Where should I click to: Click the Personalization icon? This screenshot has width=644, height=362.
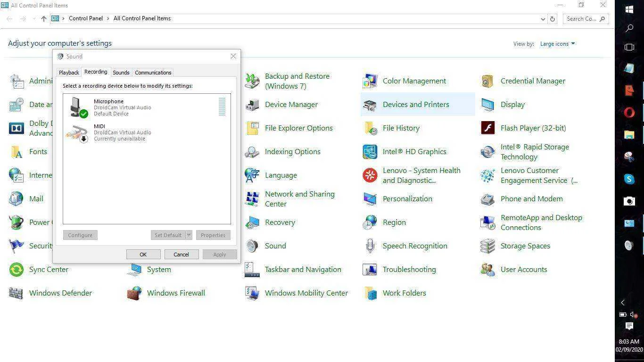pos(370,199)
